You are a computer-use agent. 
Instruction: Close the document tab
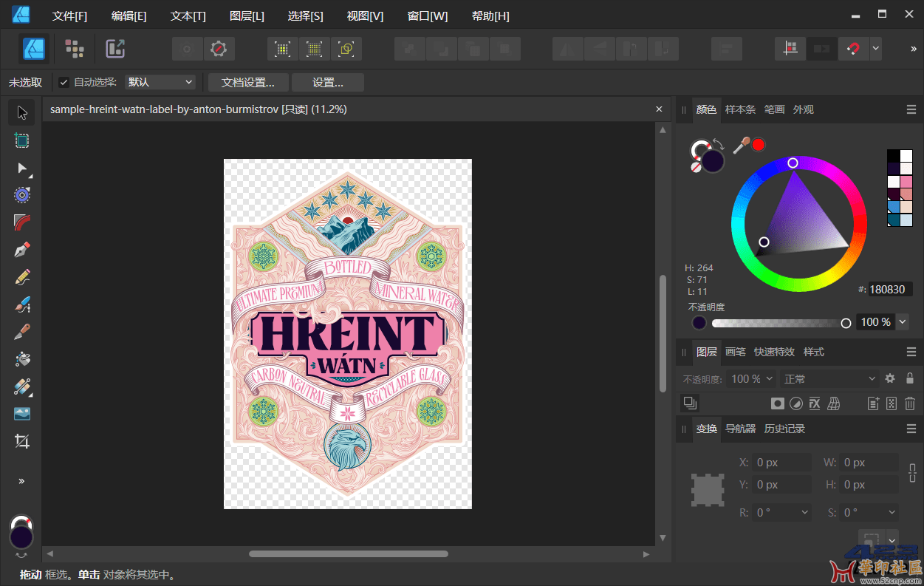point(660,109)
